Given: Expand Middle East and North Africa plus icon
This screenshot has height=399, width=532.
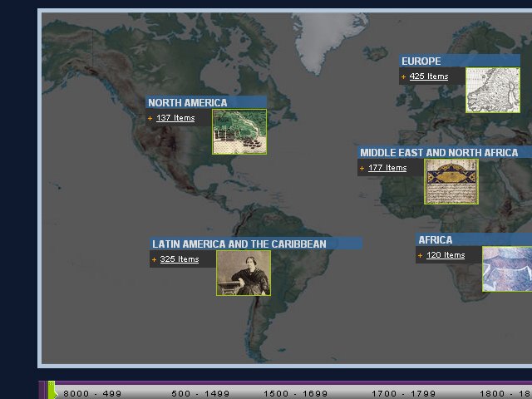Looking at the screenshot, I should (x=362, y=169).
